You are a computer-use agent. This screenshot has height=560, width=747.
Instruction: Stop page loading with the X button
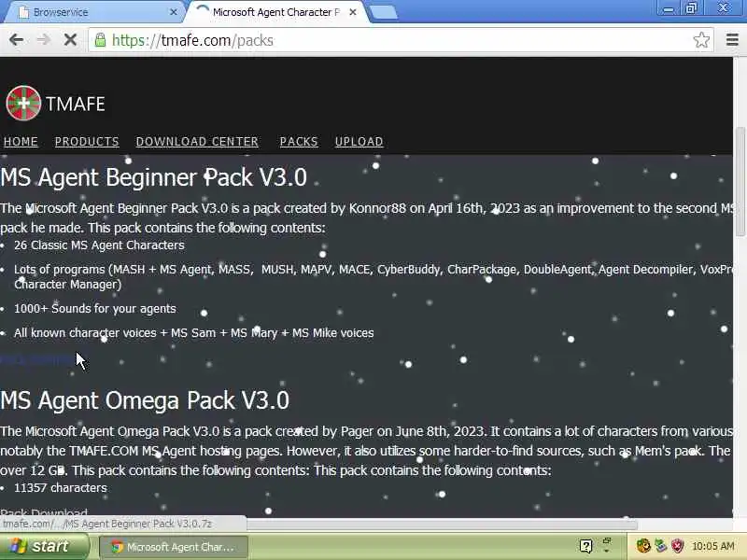70,39
